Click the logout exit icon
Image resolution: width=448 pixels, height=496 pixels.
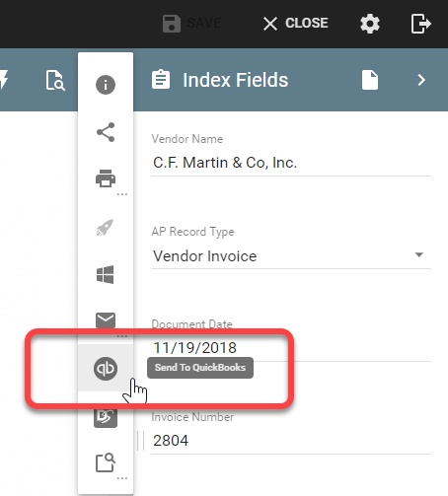pos(420,24)
